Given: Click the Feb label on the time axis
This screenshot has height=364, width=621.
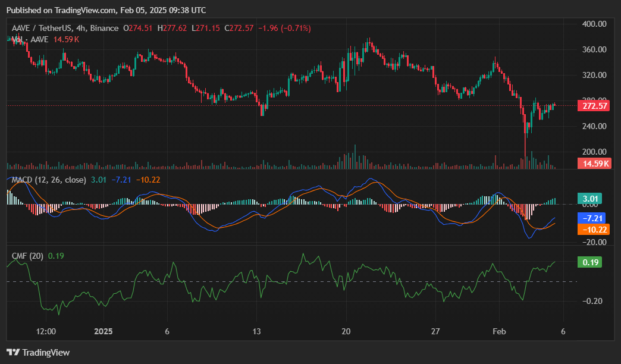Looking at the screenshot, I should (x=498, y=331).
